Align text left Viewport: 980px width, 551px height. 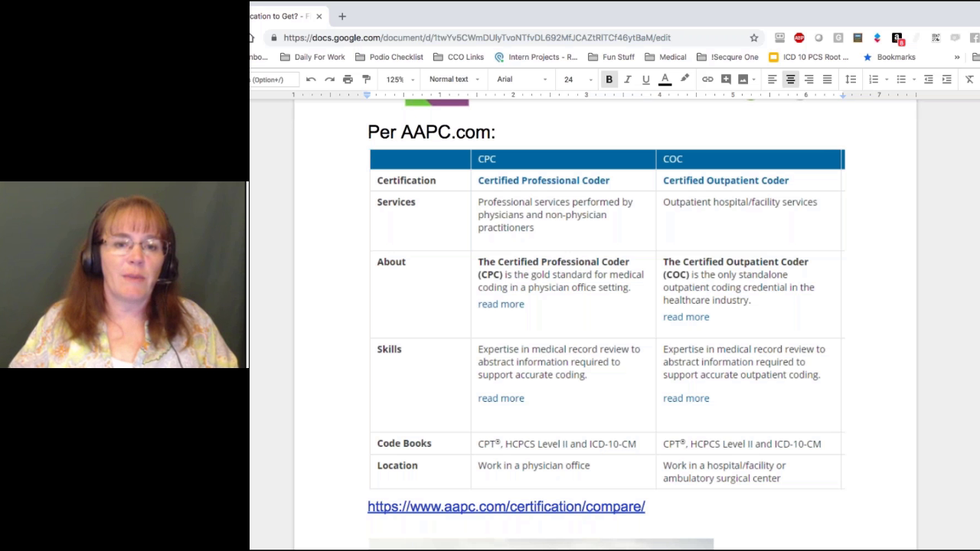click(x=772, y=80)
